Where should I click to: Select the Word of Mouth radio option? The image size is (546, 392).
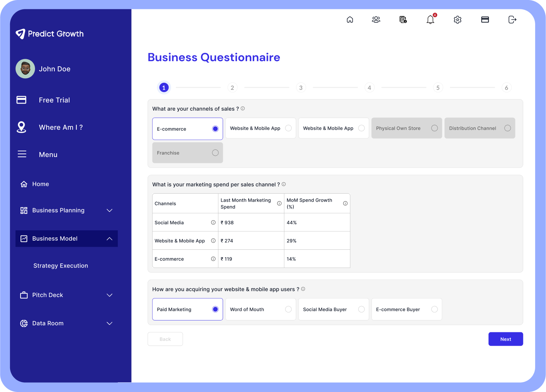[x=288, y=309]
